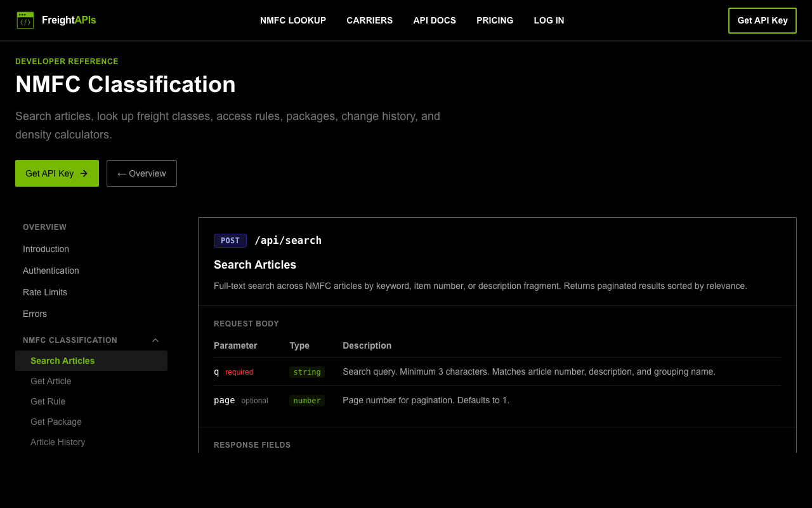This screenshot has height=508, width=812.
Task: Open the FreightAPIs home text link
Action: click(x=69, y=20)
